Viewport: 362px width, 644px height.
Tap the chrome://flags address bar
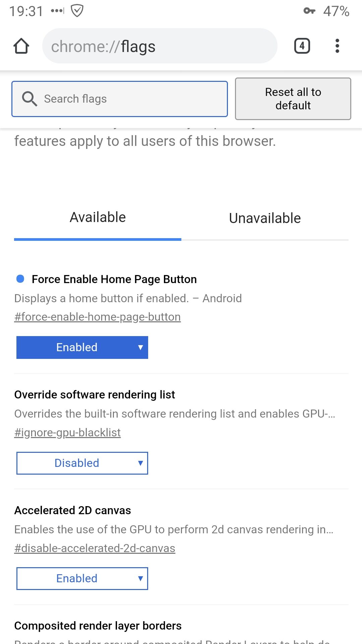click(x=160, y=46)
